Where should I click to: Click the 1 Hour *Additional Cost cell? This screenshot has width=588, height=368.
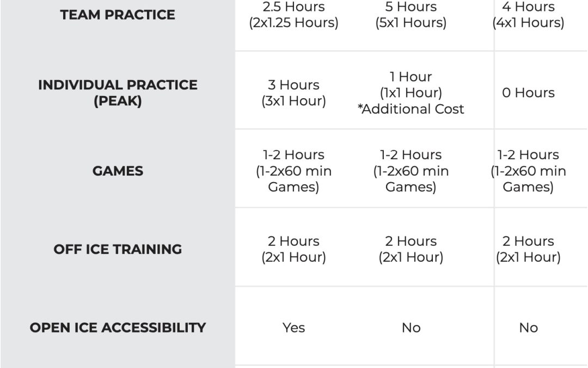pyautogui.click(x=411, y=93)
